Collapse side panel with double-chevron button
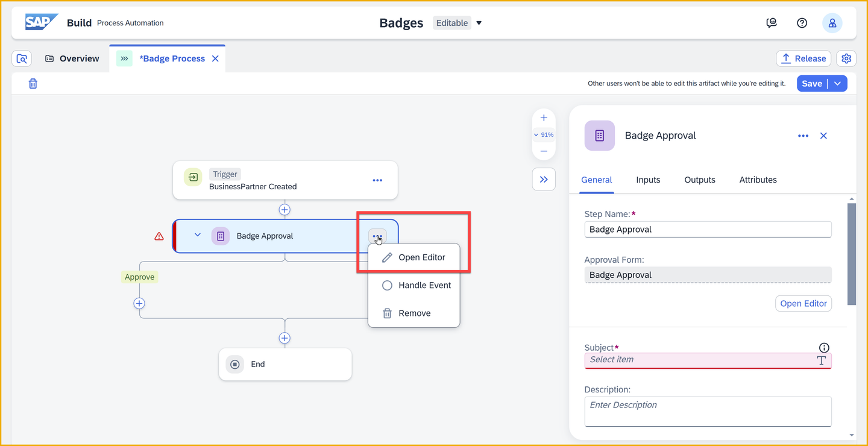Viewport: 868px width, 446px height. (544, 179)
